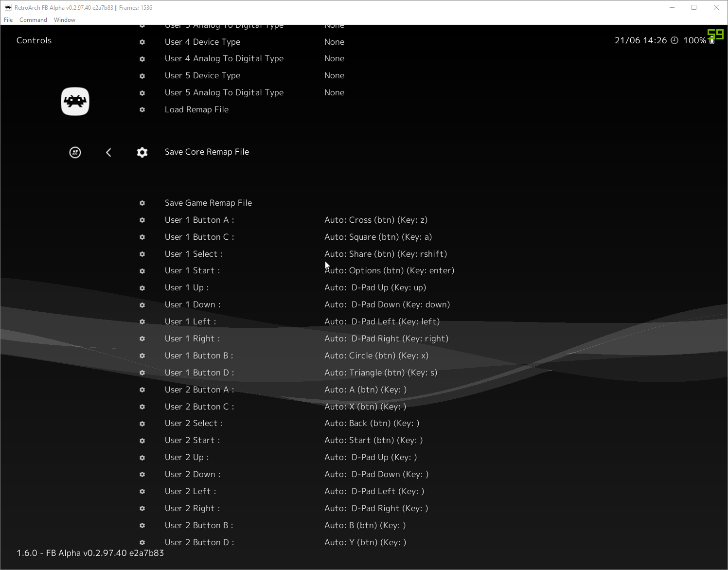Click the gear icon beside Save Core Remap File
728x570 pixels.
pos(142,153)
